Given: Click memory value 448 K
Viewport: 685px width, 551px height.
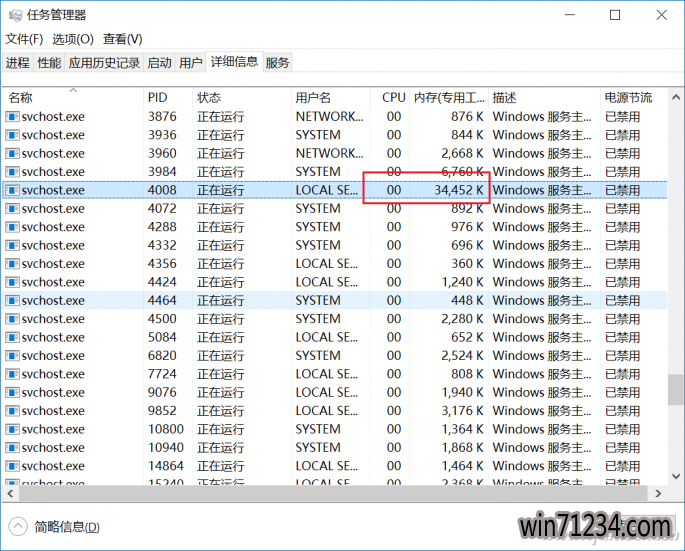Looking at the screenshot, I should pos(467,301).
